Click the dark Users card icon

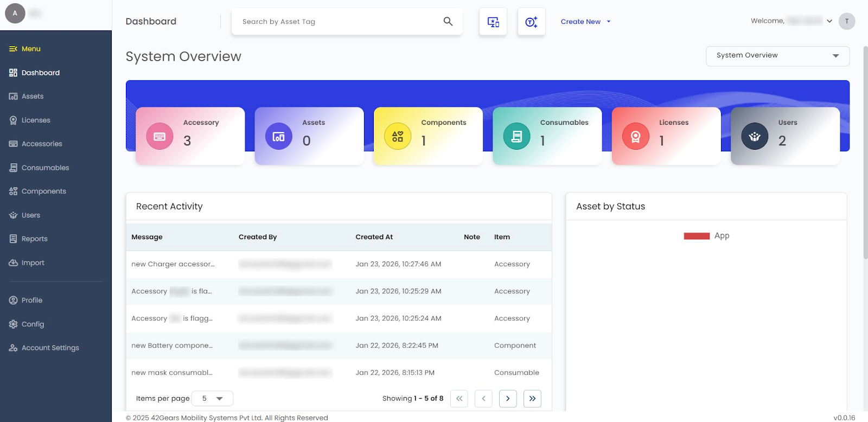click(x=755, y=136)
